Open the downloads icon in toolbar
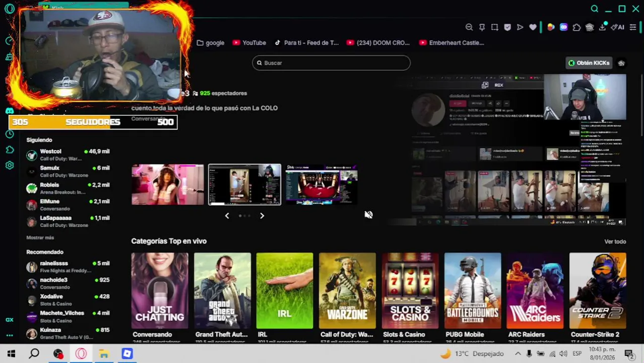The image size is (644, 363). point(602,27)
